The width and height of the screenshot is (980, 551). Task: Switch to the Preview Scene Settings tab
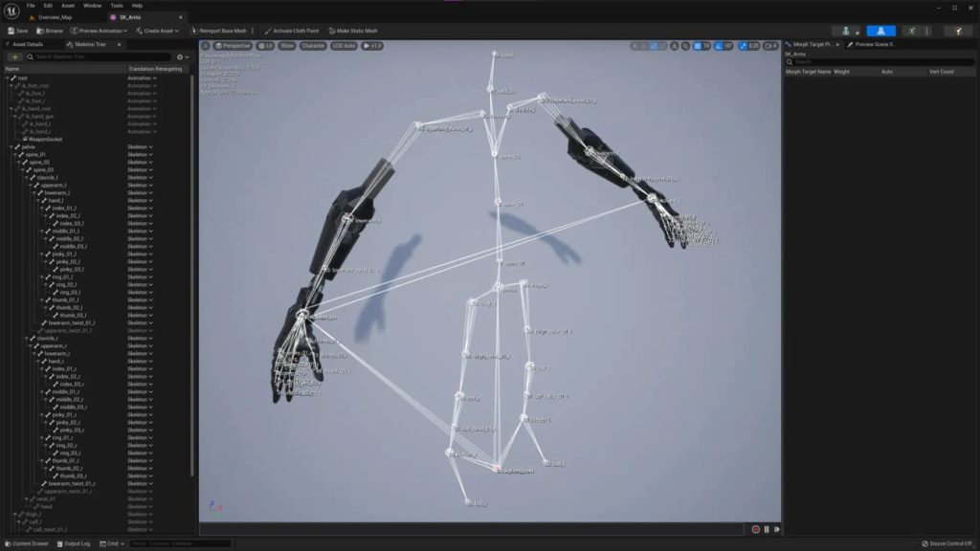873,43
